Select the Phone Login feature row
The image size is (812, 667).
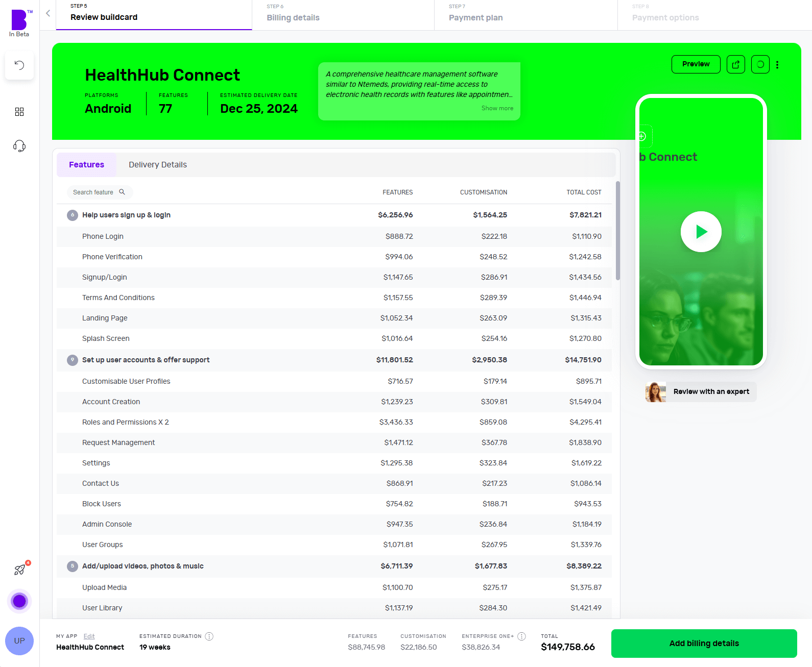[334, 236]
